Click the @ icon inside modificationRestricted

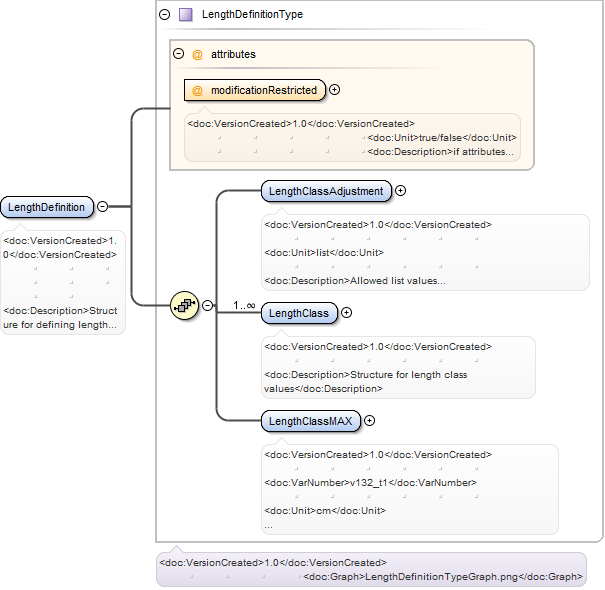coord(197,91)
